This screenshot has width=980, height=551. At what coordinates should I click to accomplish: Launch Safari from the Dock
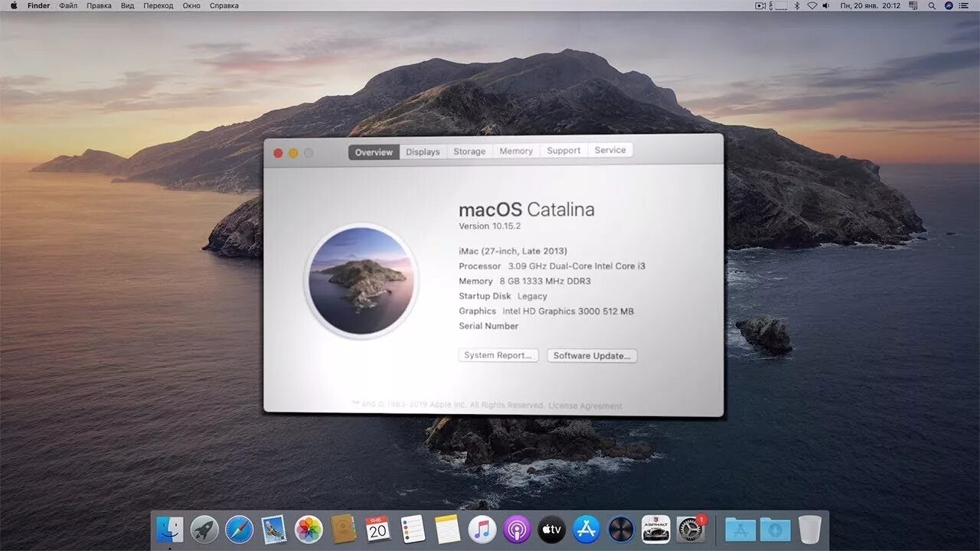click(239, 530)
